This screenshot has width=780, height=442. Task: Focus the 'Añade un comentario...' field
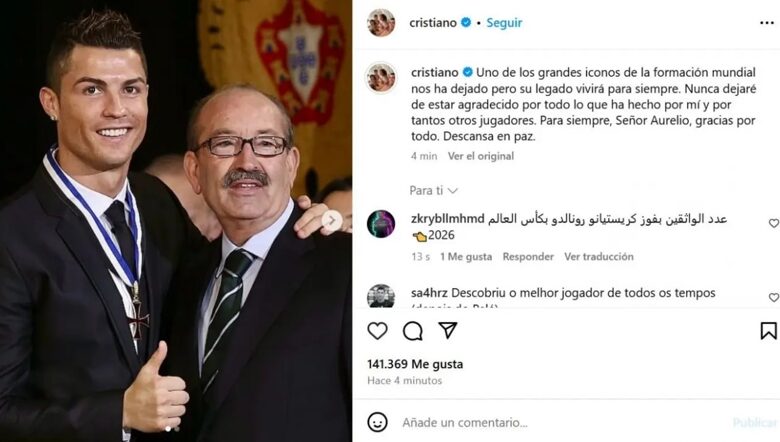point(562,423)
